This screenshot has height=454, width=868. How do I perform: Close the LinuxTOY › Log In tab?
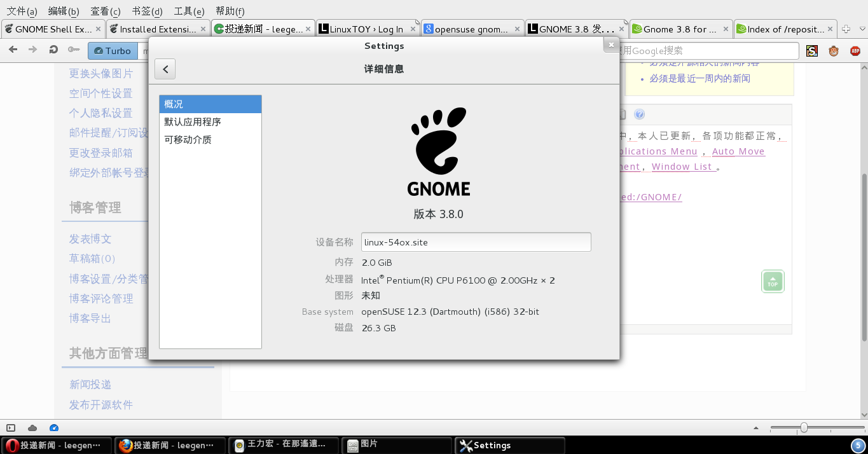tap(413, 29)
